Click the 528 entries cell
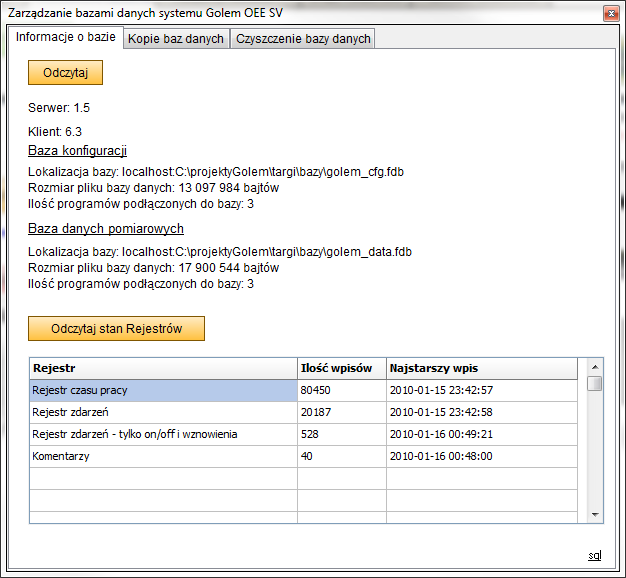This screenshot has width=626, height=578. pyautogui.click(x=342, y=434)
